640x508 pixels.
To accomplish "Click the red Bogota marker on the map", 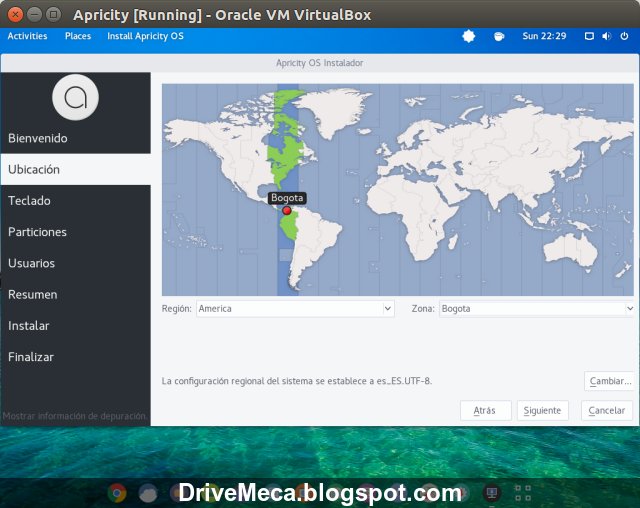I will 287,211.
